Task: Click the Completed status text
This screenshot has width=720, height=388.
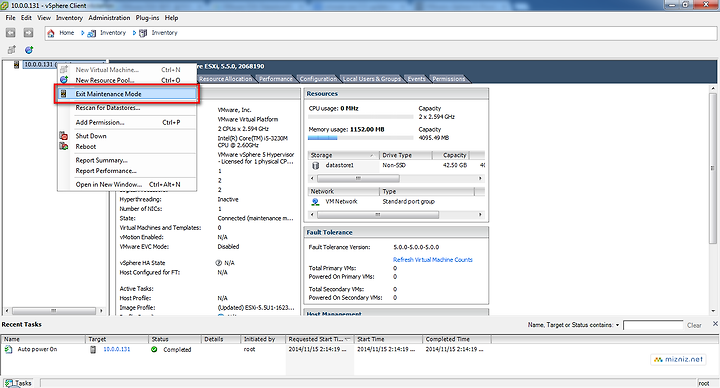Action: click(x=177, y=349)
